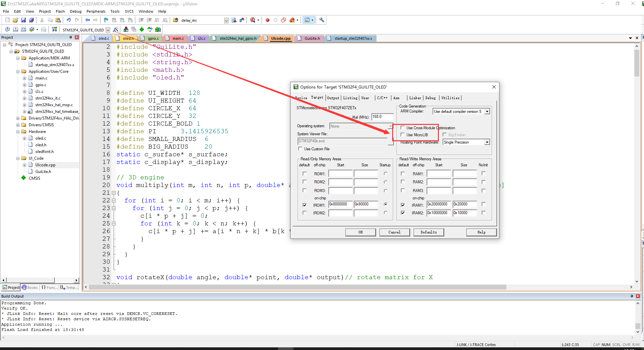Screen dimensions: 644x350
Task: Open the Peripherals menu
Action: click(x=96, y=11)
